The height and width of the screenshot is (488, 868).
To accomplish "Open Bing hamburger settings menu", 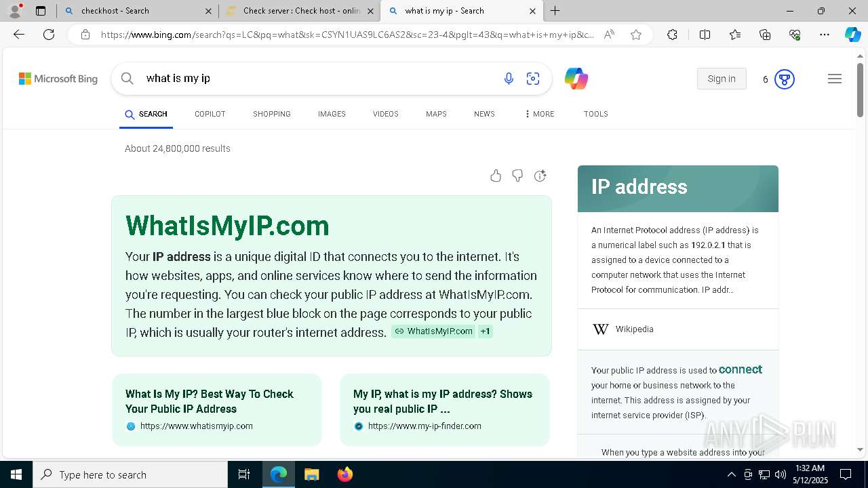I will tap(835, 79).
